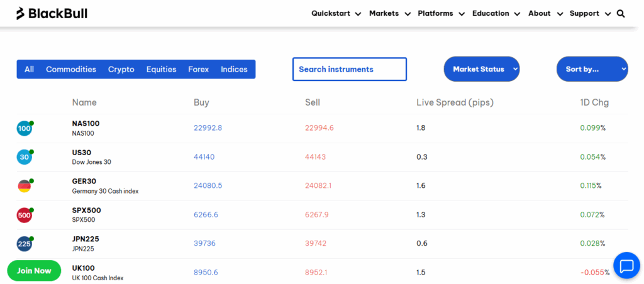Viewport: 644px width, 284px height.
Task: Click NAS100 buy price 22992.8
Action: pyautogui.click(x=208, y=128)
